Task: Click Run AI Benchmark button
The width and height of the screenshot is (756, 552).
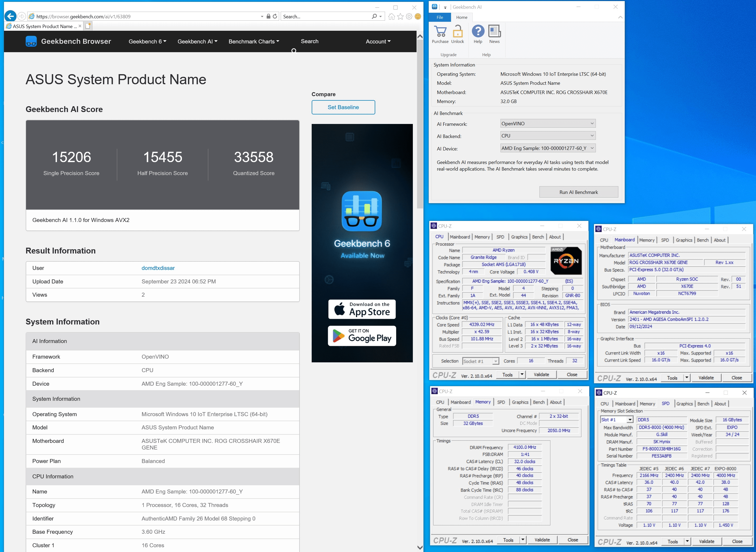Action: point(579,192)
